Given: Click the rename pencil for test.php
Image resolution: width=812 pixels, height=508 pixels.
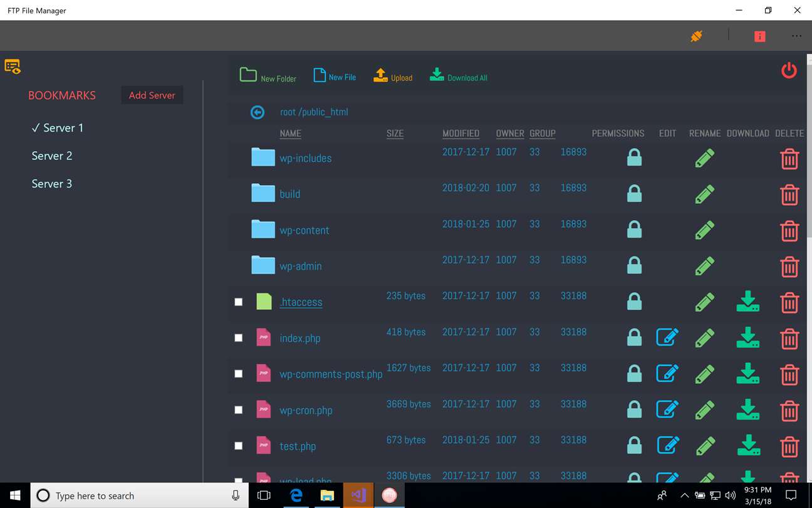Looking at the screenshot, I should point(705,446).
